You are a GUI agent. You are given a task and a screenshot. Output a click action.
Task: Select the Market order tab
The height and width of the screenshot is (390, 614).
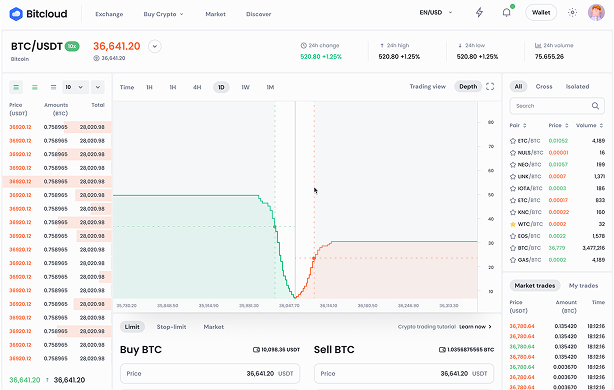(214, 327)
